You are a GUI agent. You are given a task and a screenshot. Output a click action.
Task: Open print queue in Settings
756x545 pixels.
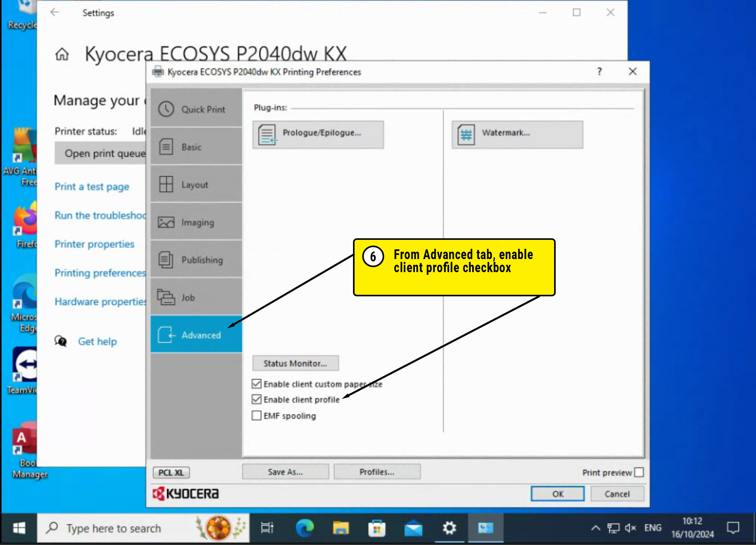click(101, 153)
